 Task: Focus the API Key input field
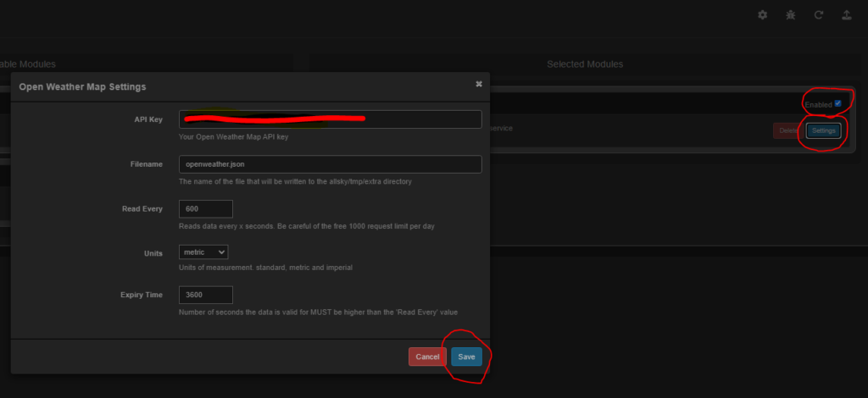coord(330,119)
